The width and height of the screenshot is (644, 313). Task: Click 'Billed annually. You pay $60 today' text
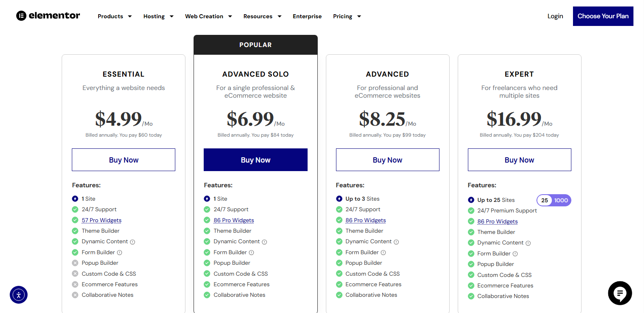click(x=124, y=135)
